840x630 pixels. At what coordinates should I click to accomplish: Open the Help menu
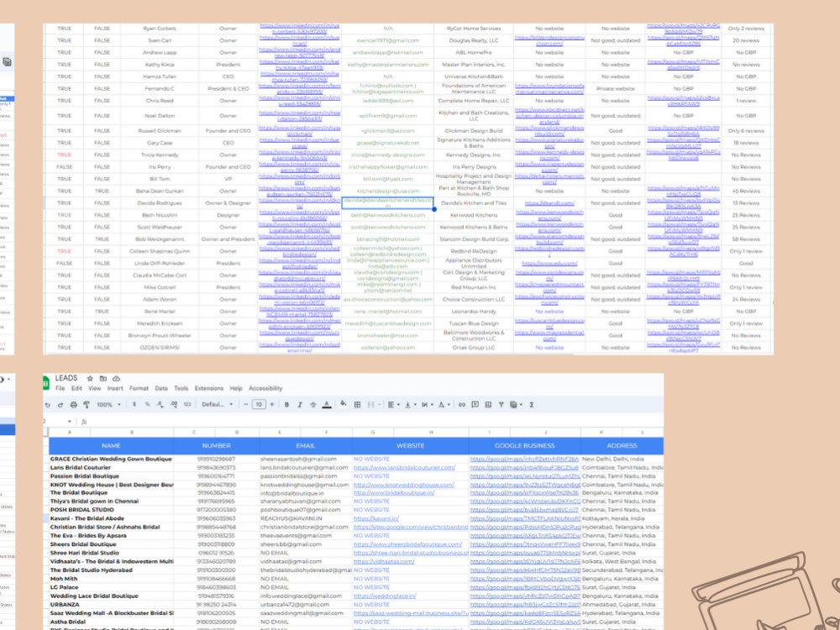point(236,388)
